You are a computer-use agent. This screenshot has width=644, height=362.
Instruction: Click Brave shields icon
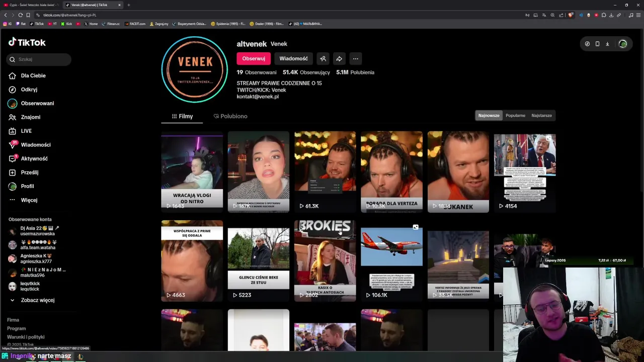click(x=571, y=15)
